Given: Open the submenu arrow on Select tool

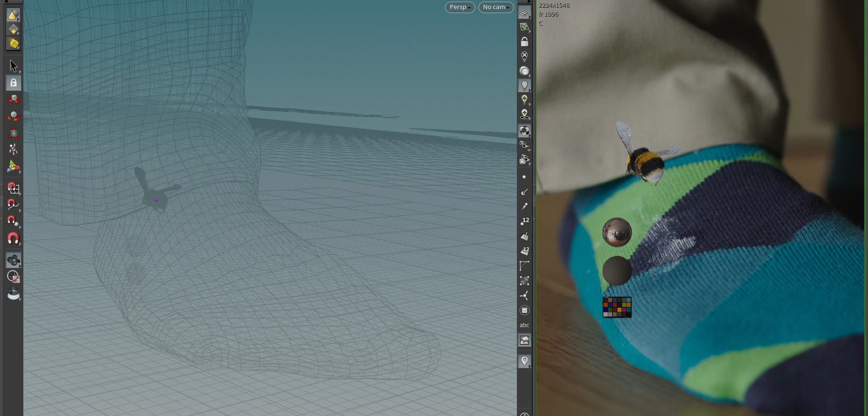Looking at the screenshot, I should 20,72.
